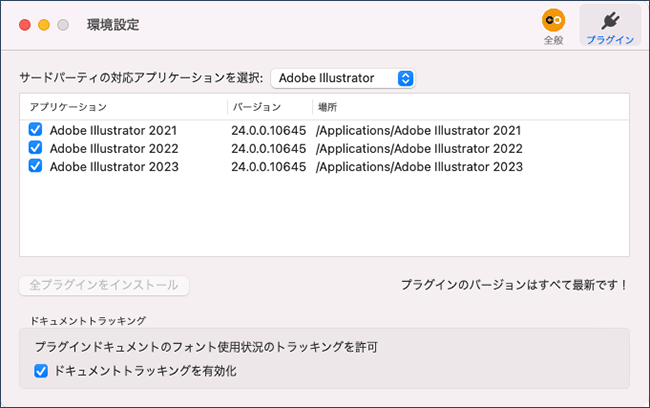Open the Adobe Illustrator application dropdown
Screen dimensions: 650x408
[343, 78]
